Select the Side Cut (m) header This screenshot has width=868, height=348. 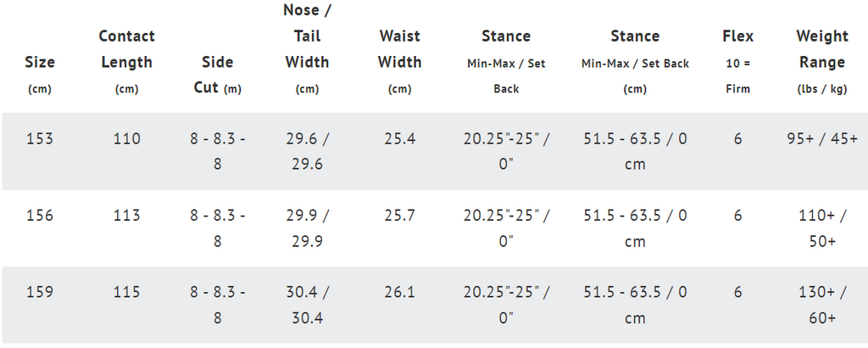217,75
